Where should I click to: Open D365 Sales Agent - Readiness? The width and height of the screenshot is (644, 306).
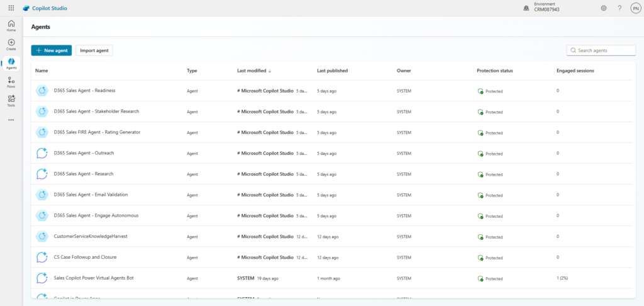[85, 91]
